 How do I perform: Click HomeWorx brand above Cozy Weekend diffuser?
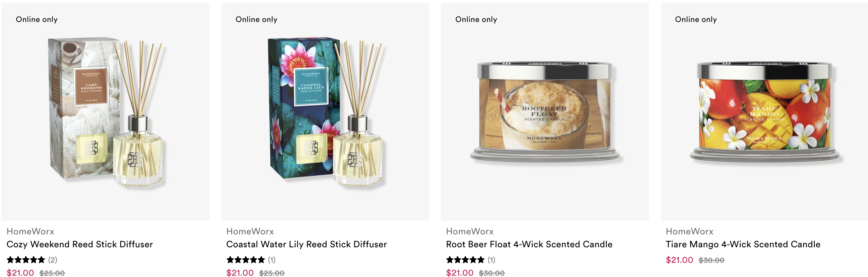30,231
